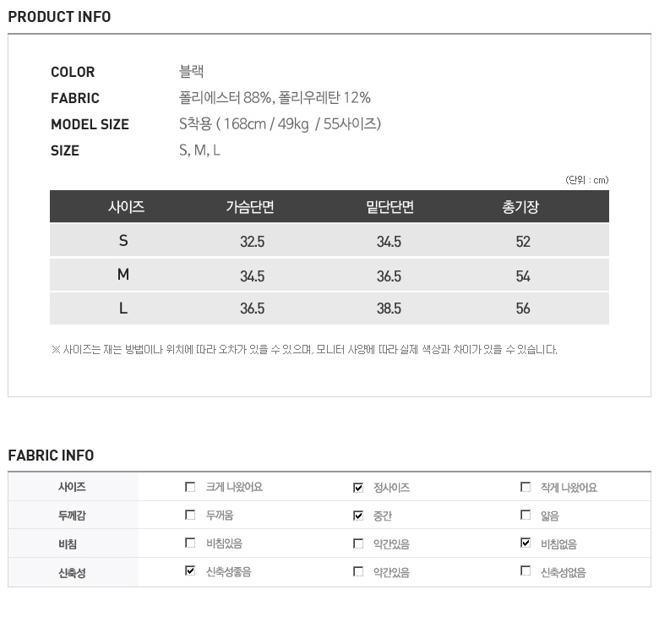Check the 신축성없음 checkbox
The image size is (659, 644).
(x=526, y=571)
